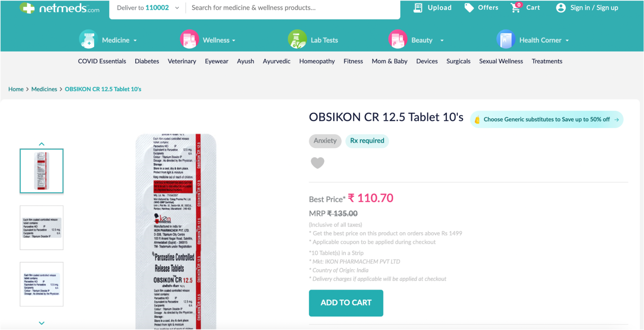Click the Sign in user avatar icon
Viewport: 644px width, 330px height.
[x=561, y=8]
